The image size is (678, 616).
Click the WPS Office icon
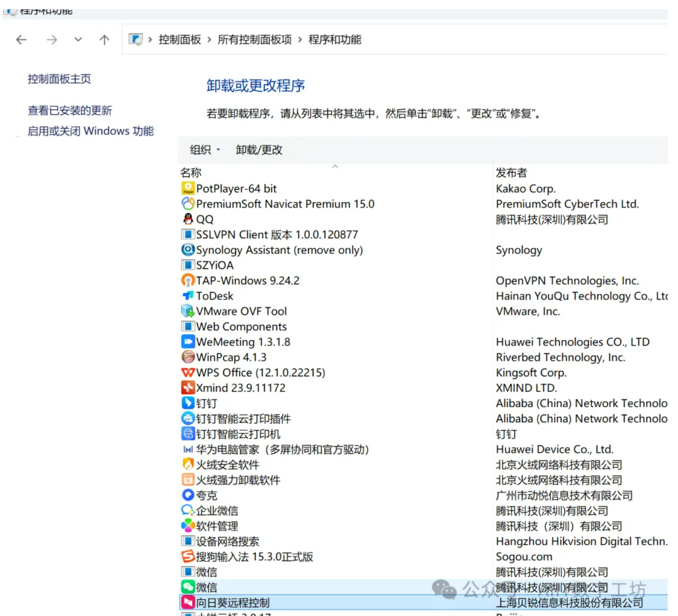click(x=188, y=373)
